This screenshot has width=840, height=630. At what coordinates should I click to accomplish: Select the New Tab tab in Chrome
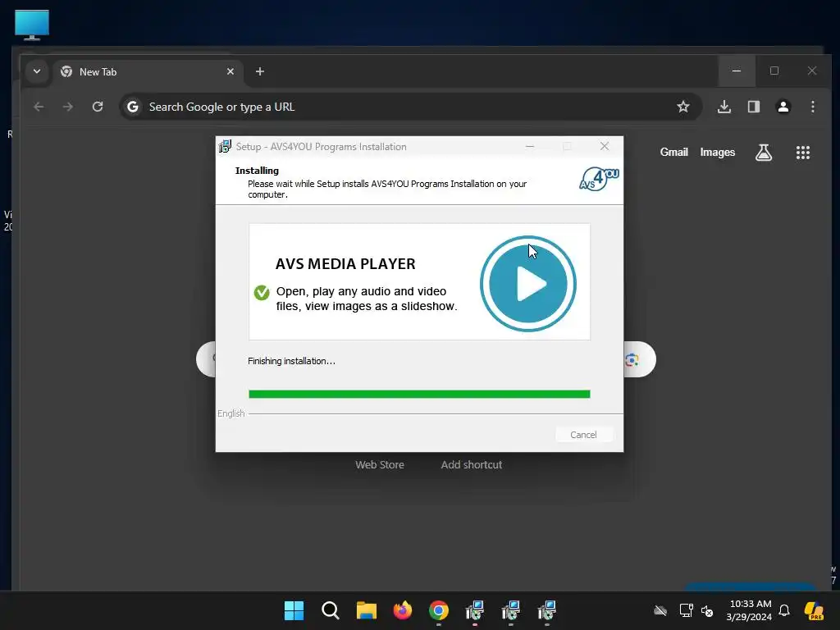pos(148,72)
